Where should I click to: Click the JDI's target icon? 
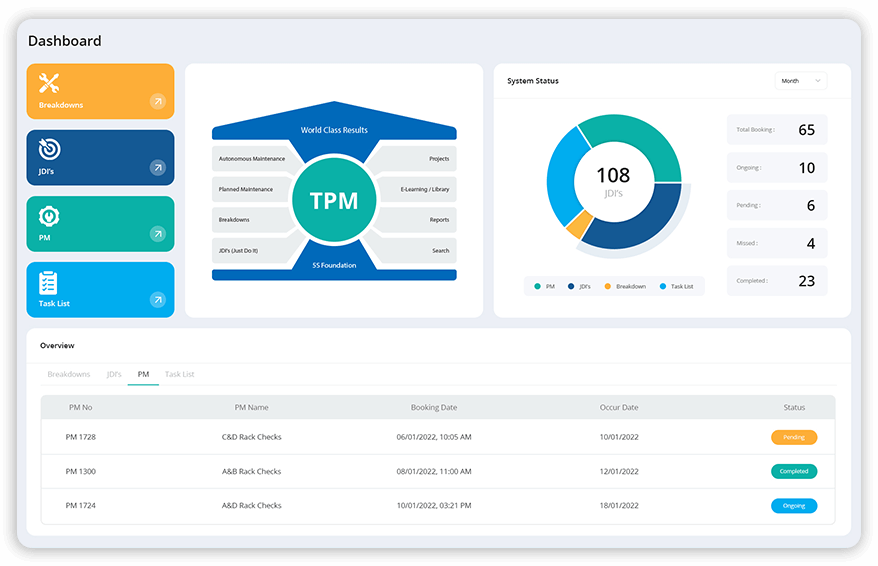point(49,149)
